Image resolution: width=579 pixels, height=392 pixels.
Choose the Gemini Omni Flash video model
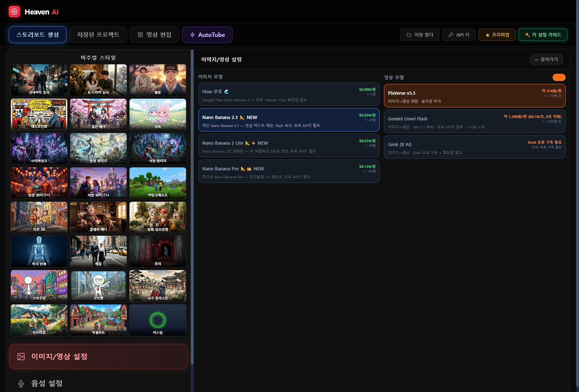click(x=475, y=122)
